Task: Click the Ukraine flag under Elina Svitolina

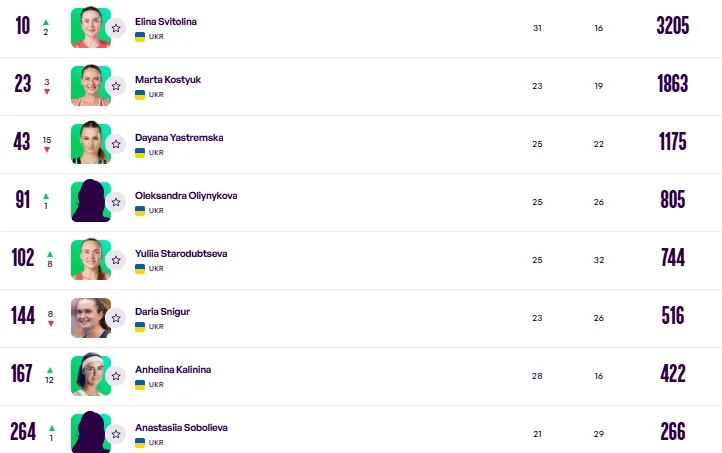Action: (140, 37)
